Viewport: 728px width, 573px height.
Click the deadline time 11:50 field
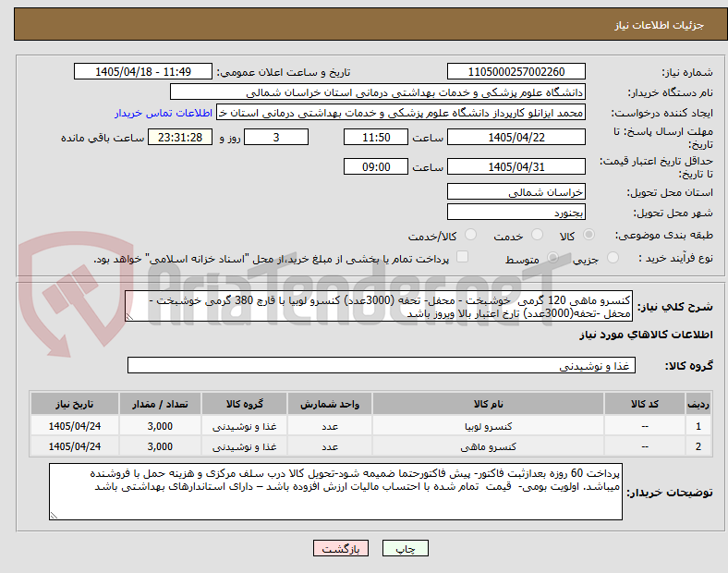[x=376, y=137]
